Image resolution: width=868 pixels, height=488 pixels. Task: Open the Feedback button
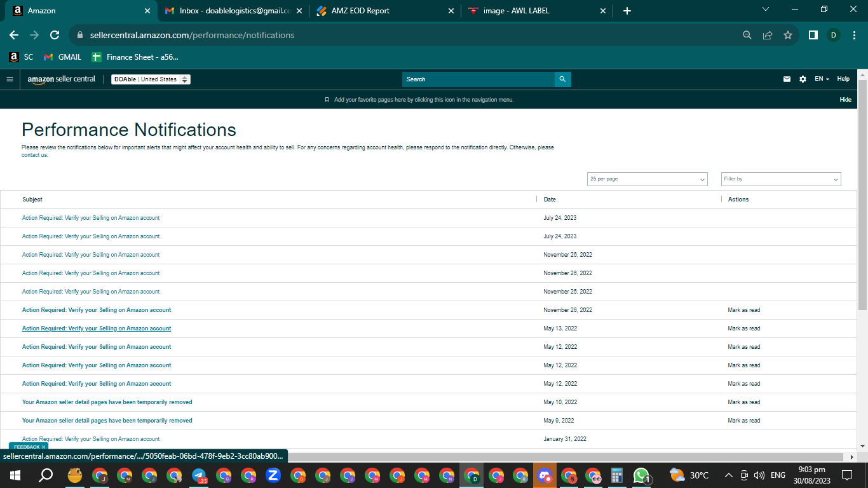tap(27, 447)
